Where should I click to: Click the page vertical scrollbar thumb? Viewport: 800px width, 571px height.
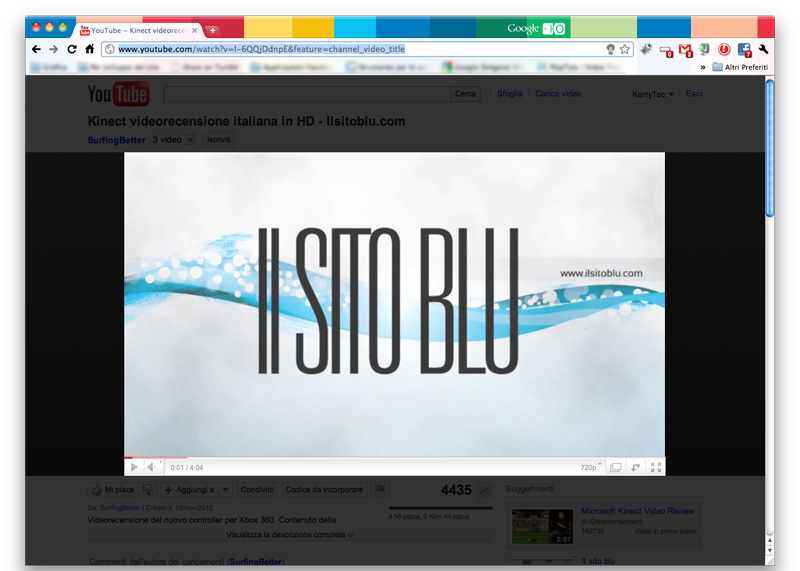point(769,148)
